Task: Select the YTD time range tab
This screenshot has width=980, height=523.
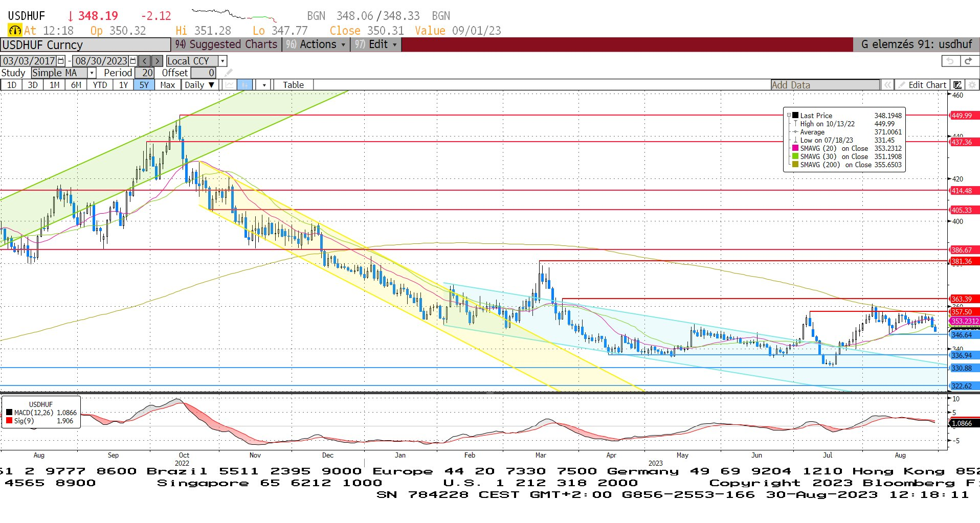Action: point(100,85)
